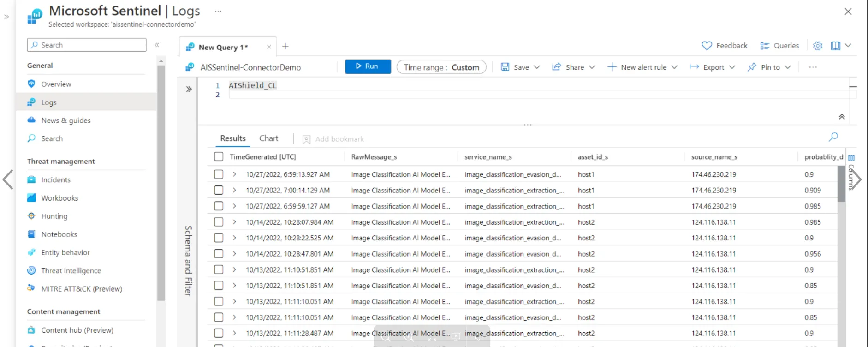Click the ellipsis next to Logs title

pos(218,11)
